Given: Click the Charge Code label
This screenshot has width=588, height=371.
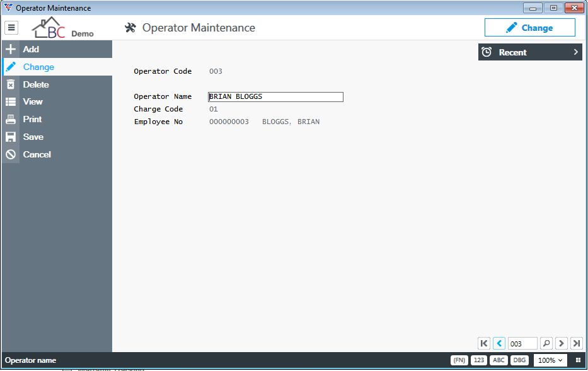Looking at the screenshot, I should [x=158, y=109].
